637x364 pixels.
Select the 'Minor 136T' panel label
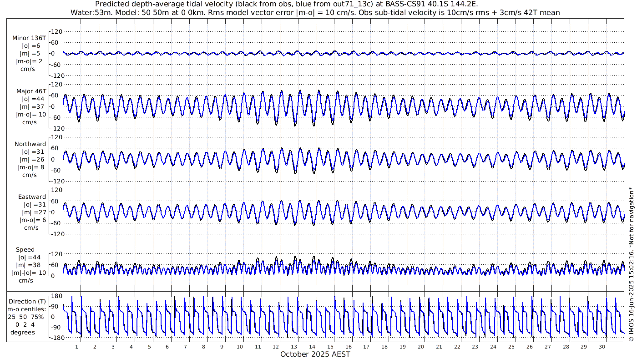(x=29, y=38)
